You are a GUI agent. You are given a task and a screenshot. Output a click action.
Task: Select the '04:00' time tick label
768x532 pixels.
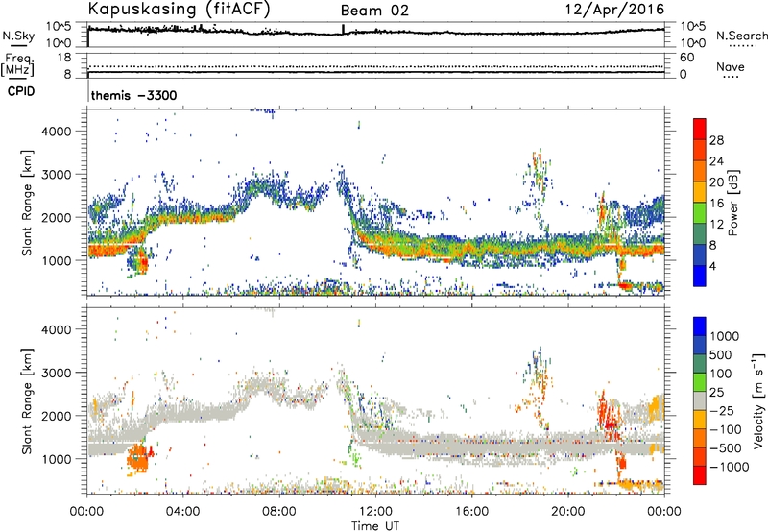[x=182, y=512]
